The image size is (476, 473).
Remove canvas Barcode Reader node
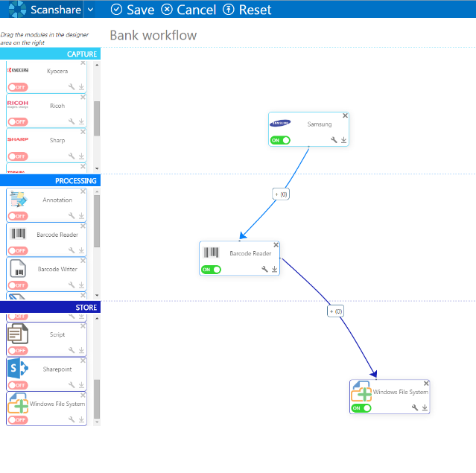(x=276, y=245)
